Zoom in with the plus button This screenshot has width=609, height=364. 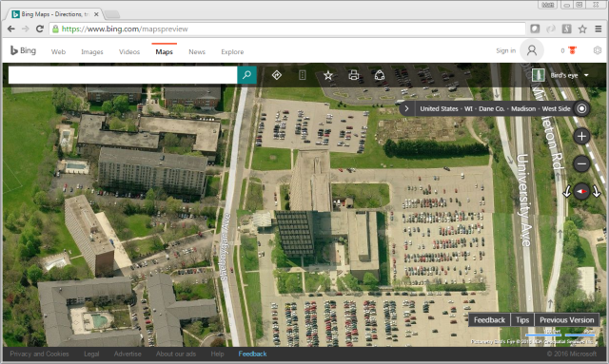[581, 136]
